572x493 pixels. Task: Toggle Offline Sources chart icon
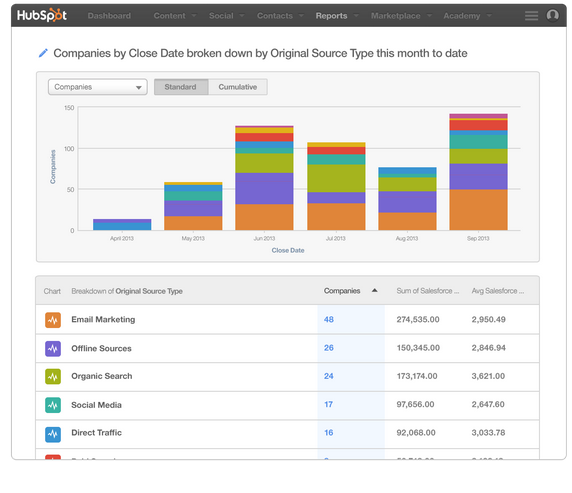(53, 348)
